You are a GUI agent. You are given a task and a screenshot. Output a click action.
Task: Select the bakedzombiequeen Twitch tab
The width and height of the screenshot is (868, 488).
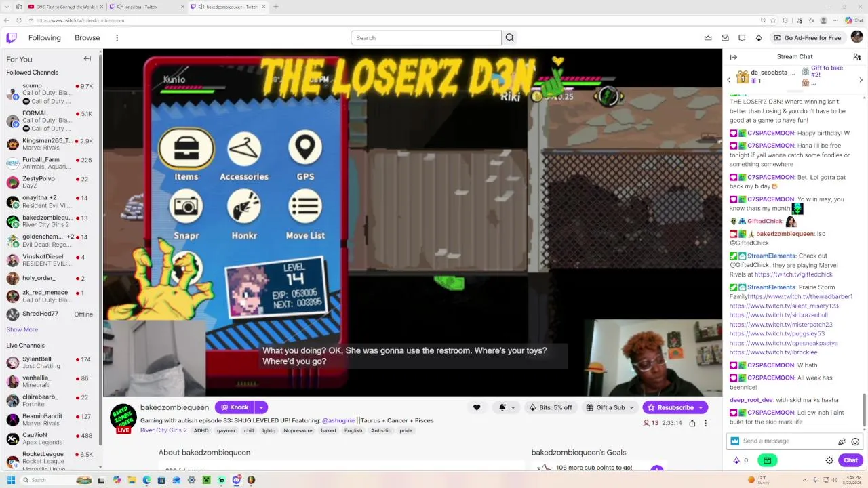228,7
